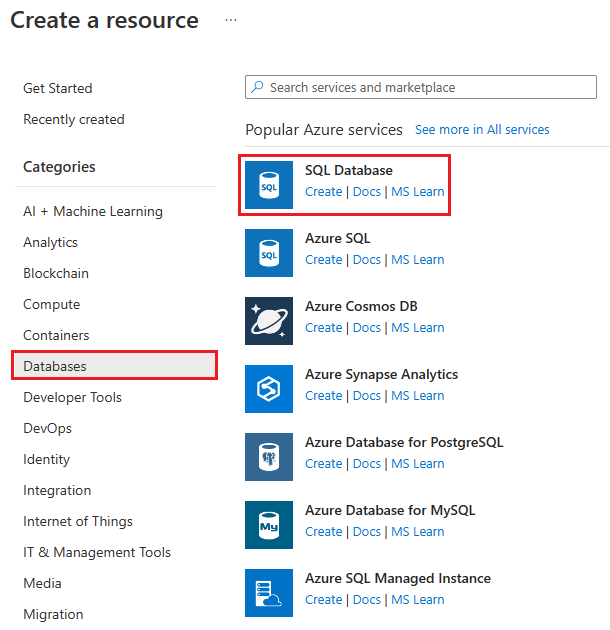Click Create under Azure SQL

(x=323, y=260)
